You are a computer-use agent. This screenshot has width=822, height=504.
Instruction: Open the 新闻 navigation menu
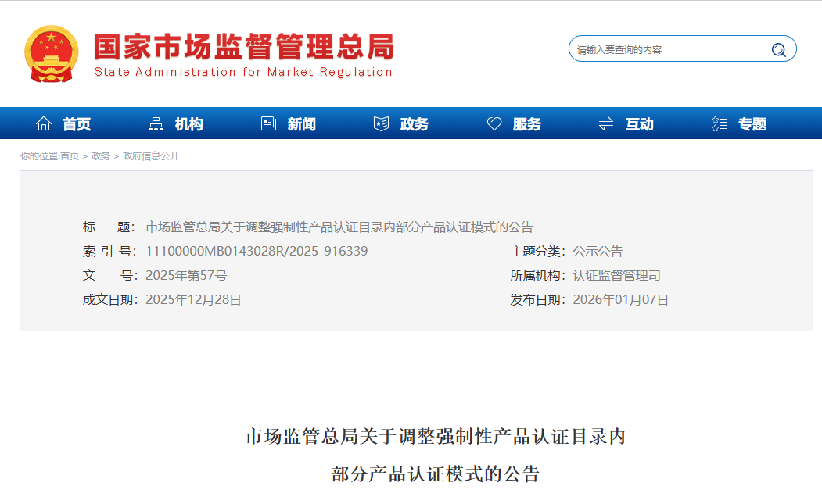click(x=300, y=123)
